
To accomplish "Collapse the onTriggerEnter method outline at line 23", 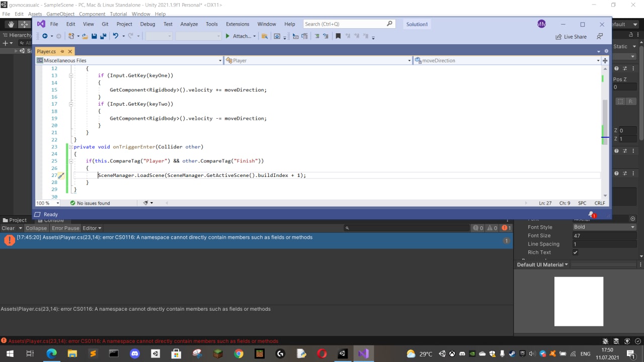I will click(71, 147).
